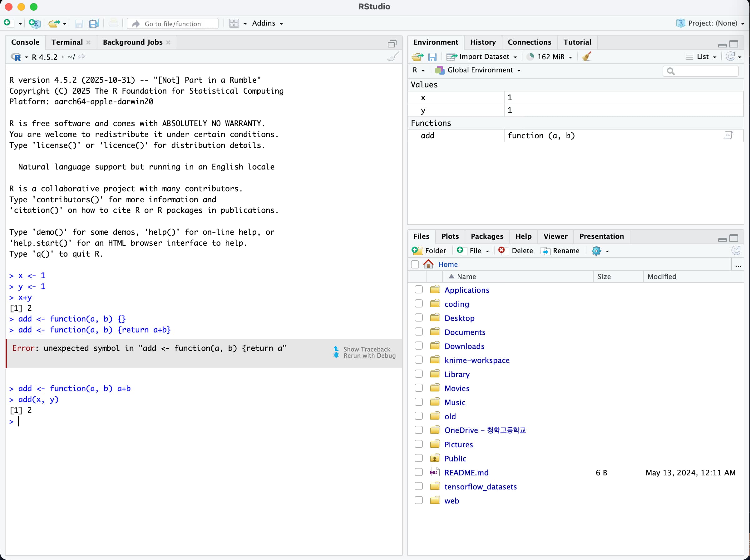Click the Load Workspace icon in Environment
The height and width of the screenshot is (560, 750).
tap(417, 56)
